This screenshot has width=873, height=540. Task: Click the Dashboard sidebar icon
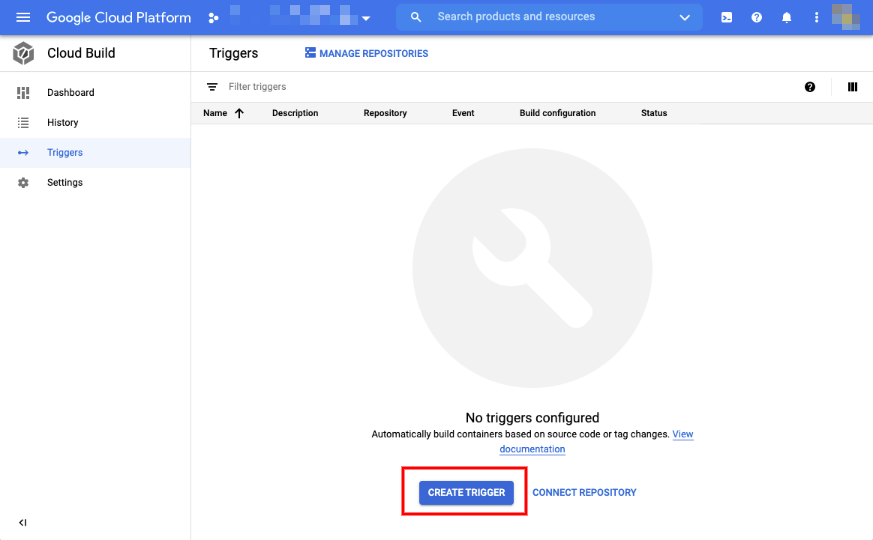[x=23, y=92]
